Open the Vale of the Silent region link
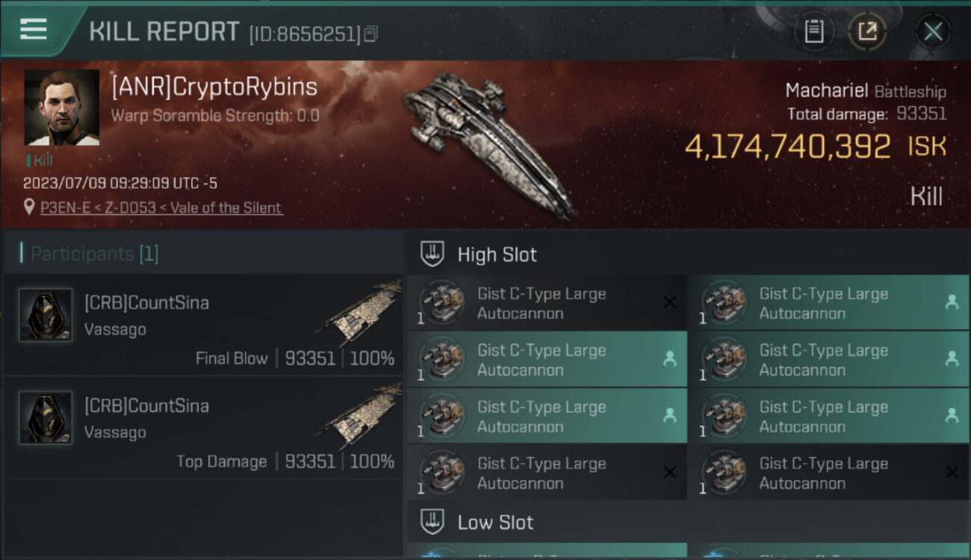This screenshot has width=971, height=560. pos(226,208)
